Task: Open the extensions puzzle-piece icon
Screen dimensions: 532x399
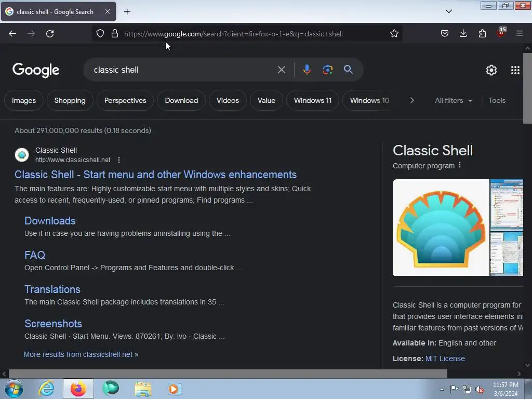Action: 482,33
